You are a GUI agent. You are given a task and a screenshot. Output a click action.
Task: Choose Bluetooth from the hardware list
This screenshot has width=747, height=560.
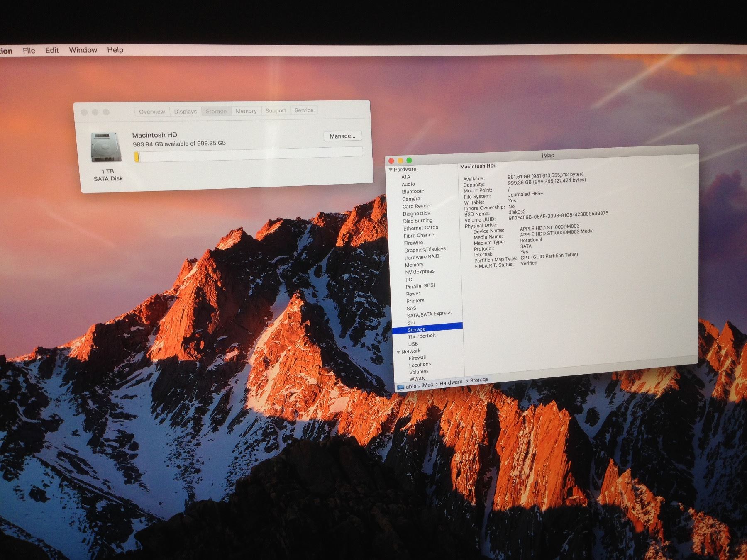coord(413,191)
